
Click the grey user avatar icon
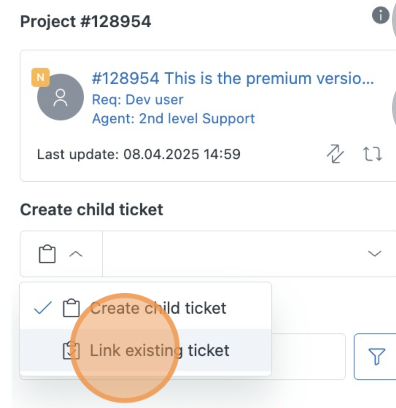point(60,97)
